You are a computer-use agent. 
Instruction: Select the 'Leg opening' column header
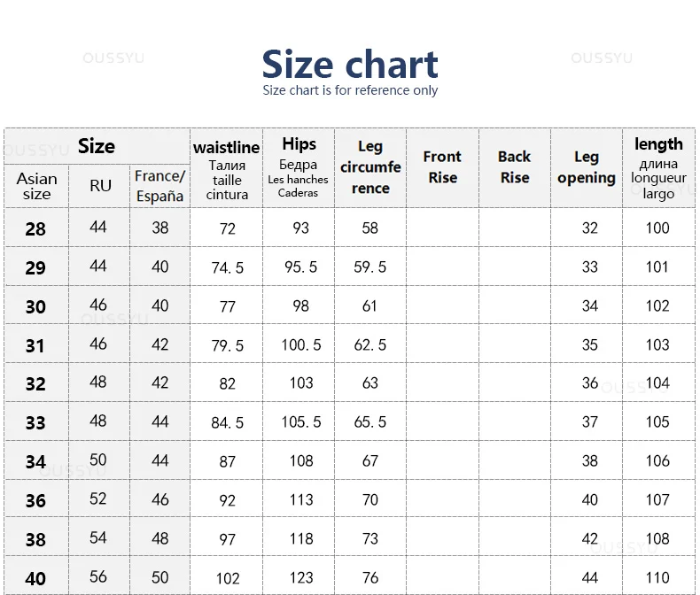(x=587, y=167)
